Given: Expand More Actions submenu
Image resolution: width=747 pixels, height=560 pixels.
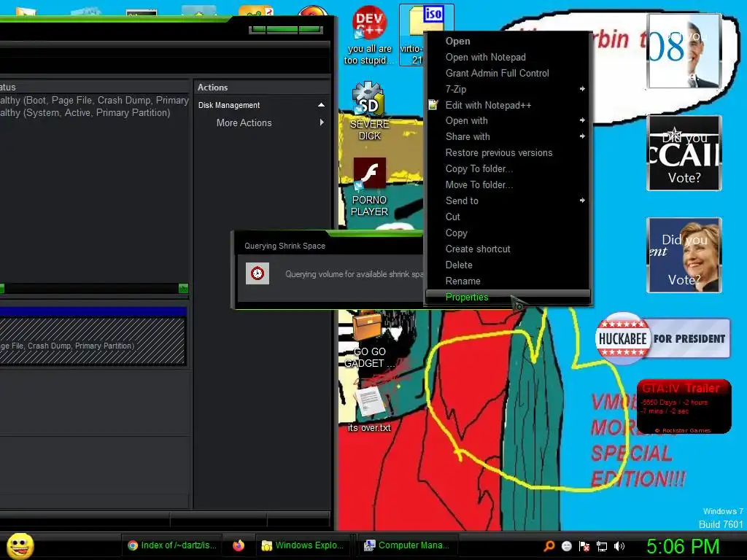Looking at the screenshot, I should pos(262,122).
